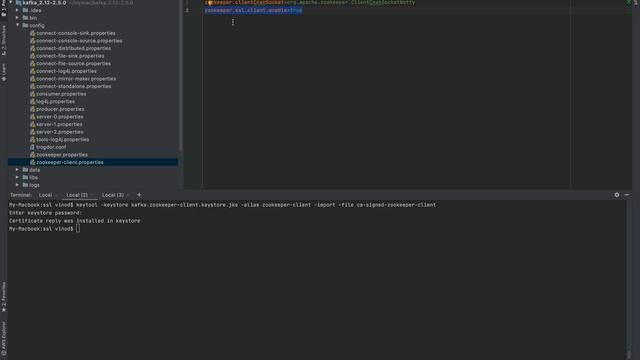The image size is (640, 360).
Task: Expand the data folder
Action: coord(17,170)
